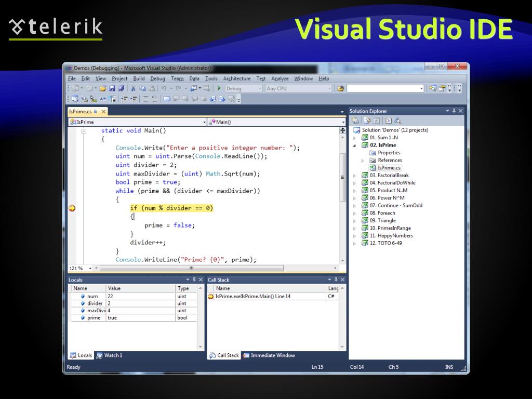Image resolution: width=532 pixels, height=399 pixels.
Task: Uncomment the selected lines icon
Action: [154, 99]
